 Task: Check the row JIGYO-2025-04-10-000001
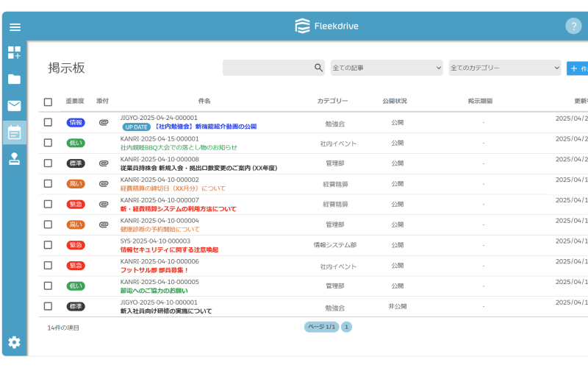point(48,306)
